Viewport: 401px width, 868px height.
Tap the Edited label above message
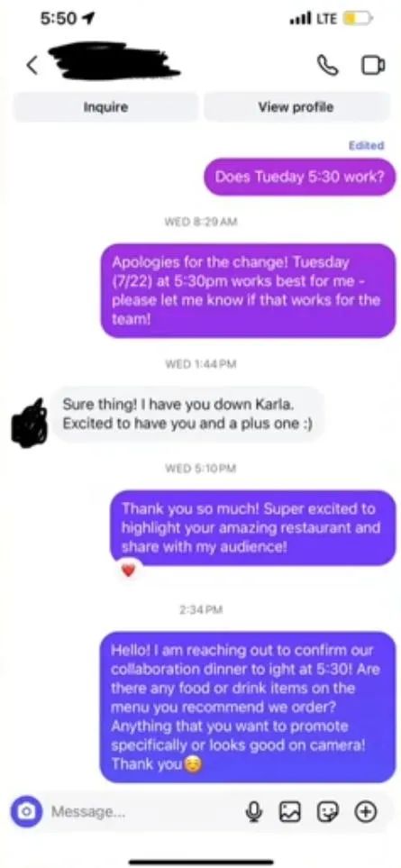366,146
